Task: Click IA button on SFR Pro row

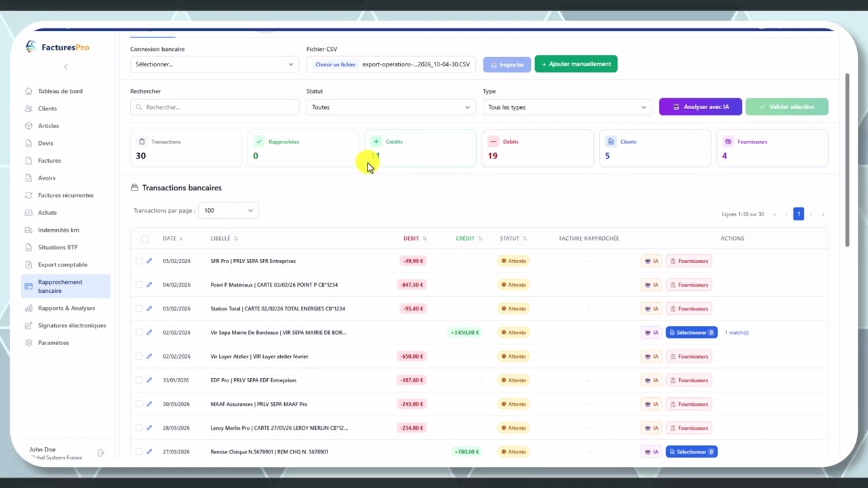Action: [651, 261]
